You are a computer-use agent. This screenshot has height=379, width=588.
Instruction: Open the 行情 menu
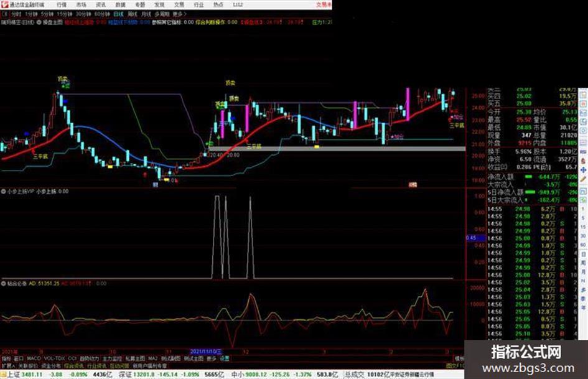coord(62,4)
